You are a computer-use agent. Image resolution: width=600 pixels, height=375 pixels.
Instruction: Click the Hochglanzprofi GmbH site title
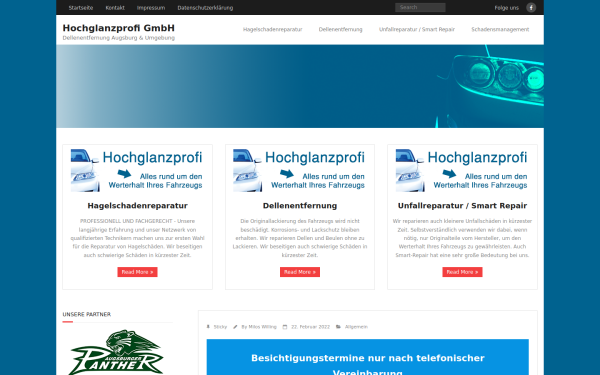(x=119, y=28)
